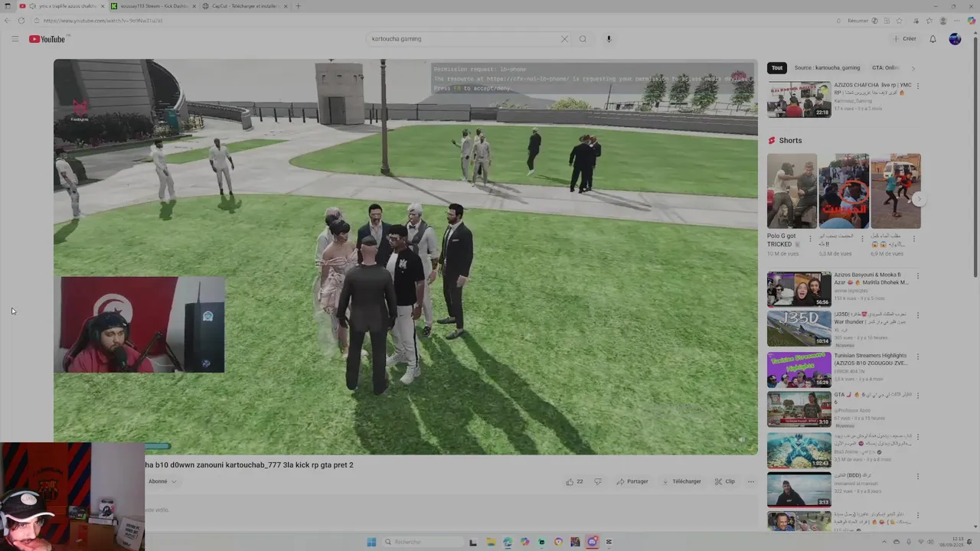Dislike the video with the thumbs-down icon
This screenshot has width=980, height=551.
(598, 481)
